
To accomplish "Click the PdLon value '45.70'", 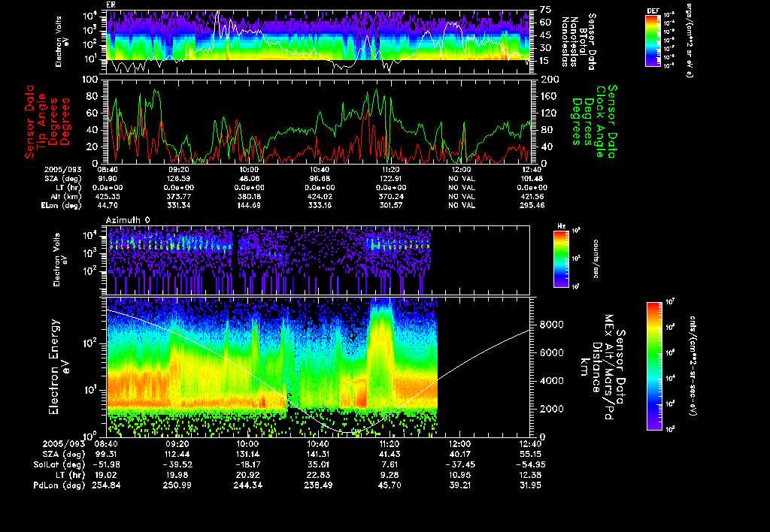I will coord(390,485).
